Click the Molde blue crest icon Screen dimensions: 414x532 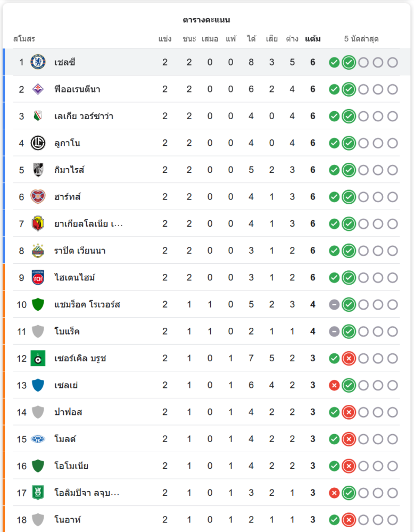[x=38, y=439]
